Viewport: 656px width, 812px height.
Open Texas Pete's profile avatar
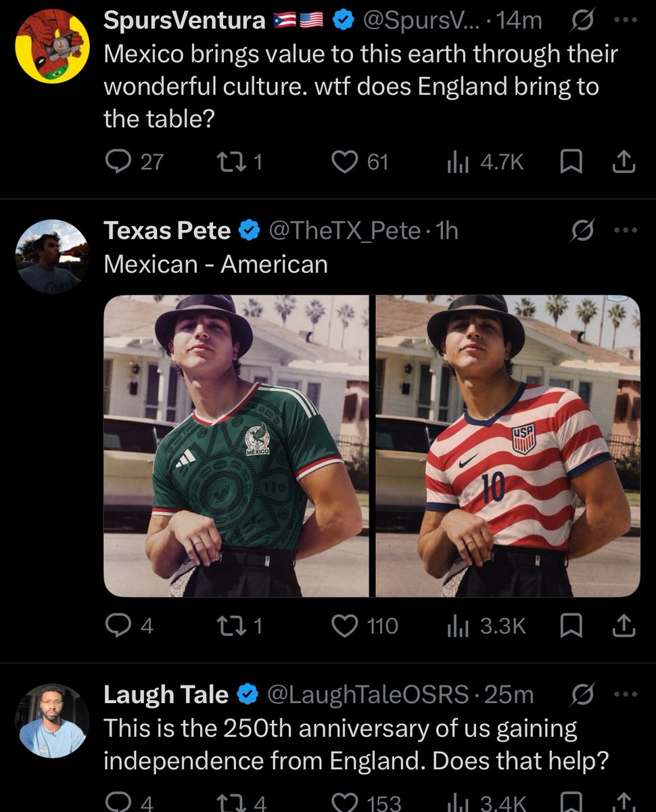[51, 256]
